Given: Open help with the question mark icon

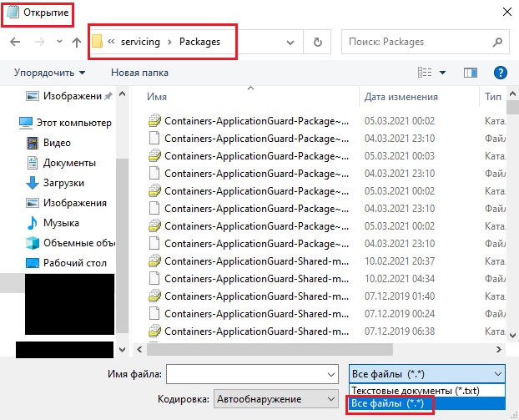Looking at the screenshot, I should (500, 73).
